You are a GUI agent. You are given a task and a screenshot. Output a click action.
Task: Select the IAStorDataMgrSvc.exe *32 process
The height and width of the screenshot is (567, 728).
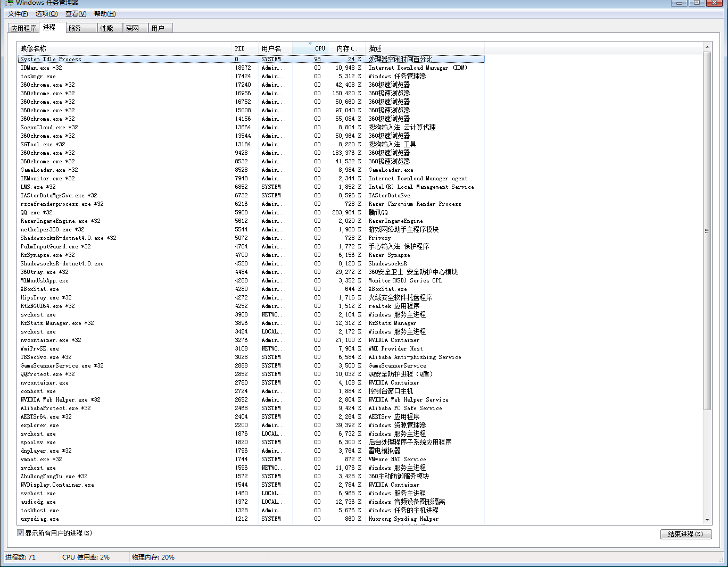[251, 195]
